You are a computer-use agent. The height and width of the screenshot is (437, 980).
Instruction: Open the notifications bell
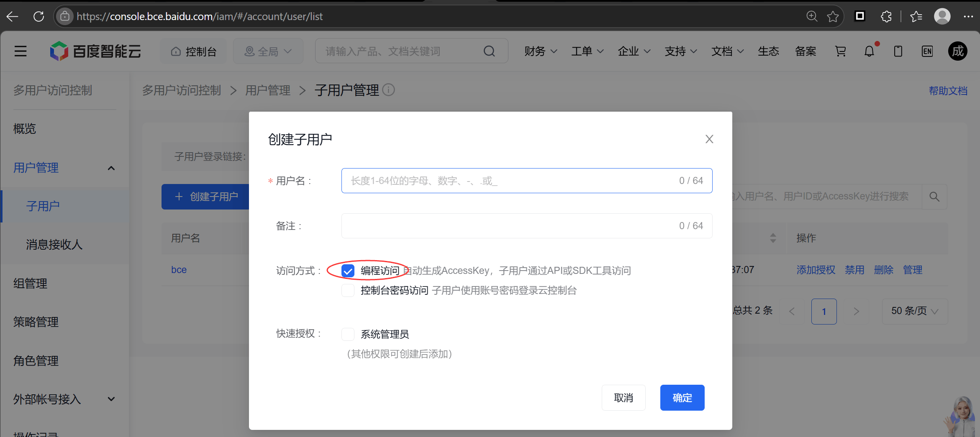coord(869,51)
